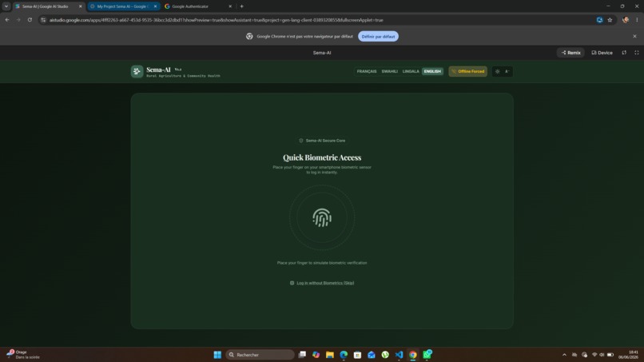Open the Device preview selector
Viewport: 644px width, 362px height.
602,53
